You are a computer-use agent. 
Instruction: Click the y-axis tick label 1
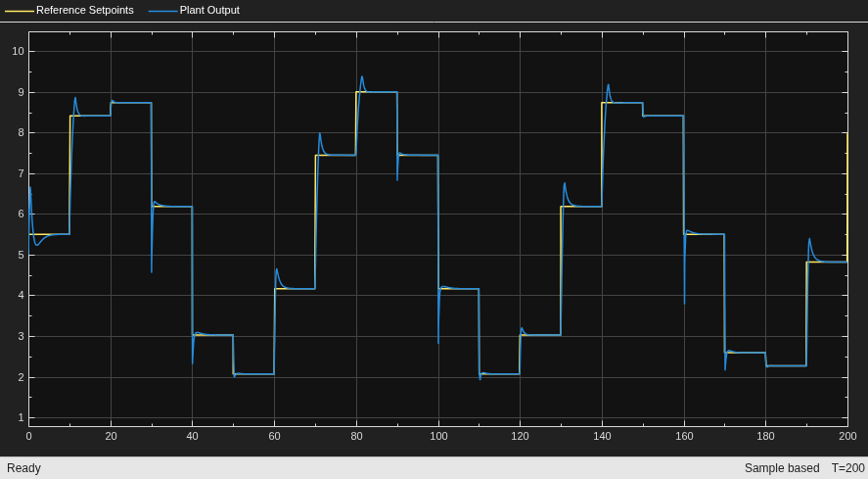pyautogui.click(x=21, y=418)
